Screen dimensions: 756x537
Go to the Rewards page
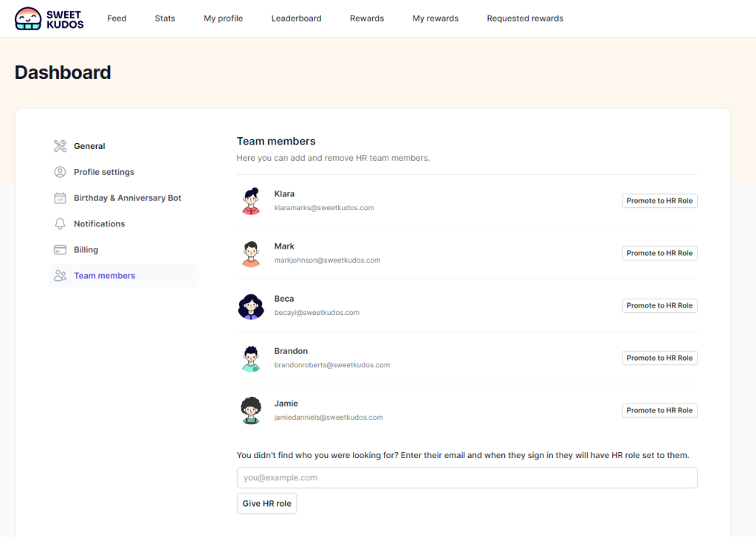(x=367, y=18)
